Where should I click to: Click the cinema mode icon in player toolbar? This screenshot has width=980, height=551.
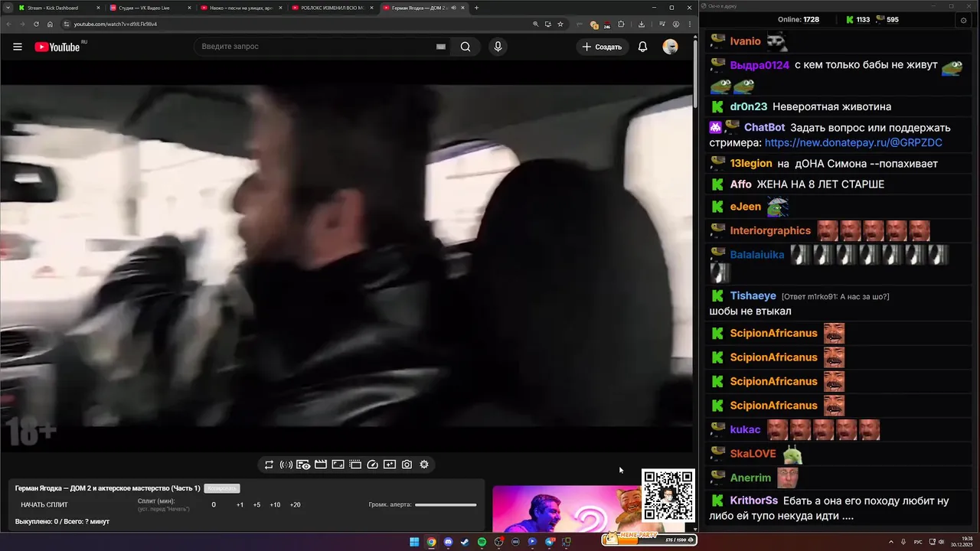coord(355,465)
